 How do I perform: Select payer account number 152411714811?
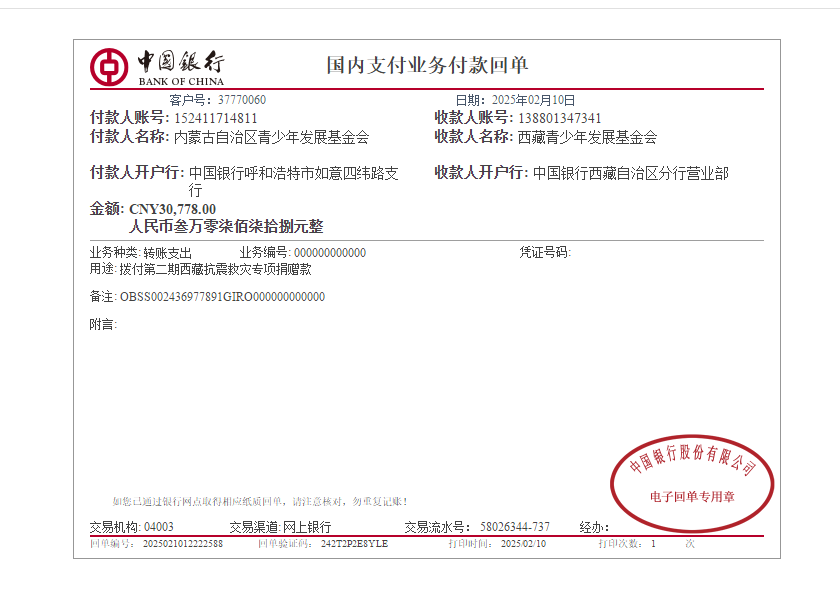(216, 118)
